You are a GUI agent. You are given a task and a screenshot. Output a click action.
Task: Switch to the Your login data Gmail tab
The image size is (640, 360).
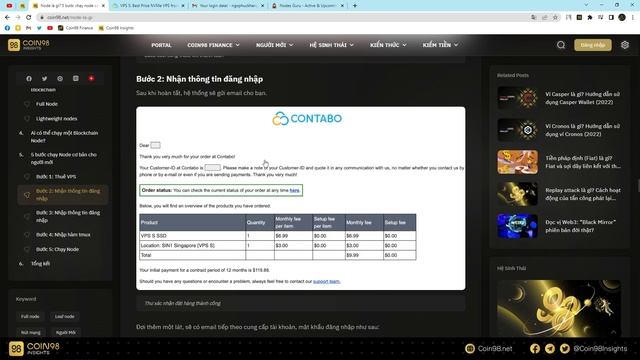point(227,6)
